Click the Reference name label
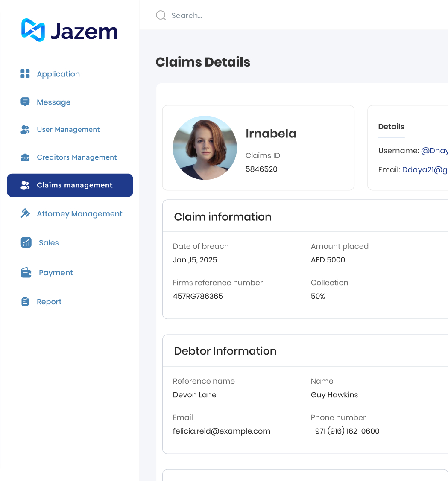The height and width of the screenshot is (481, 448). point(204,381)
